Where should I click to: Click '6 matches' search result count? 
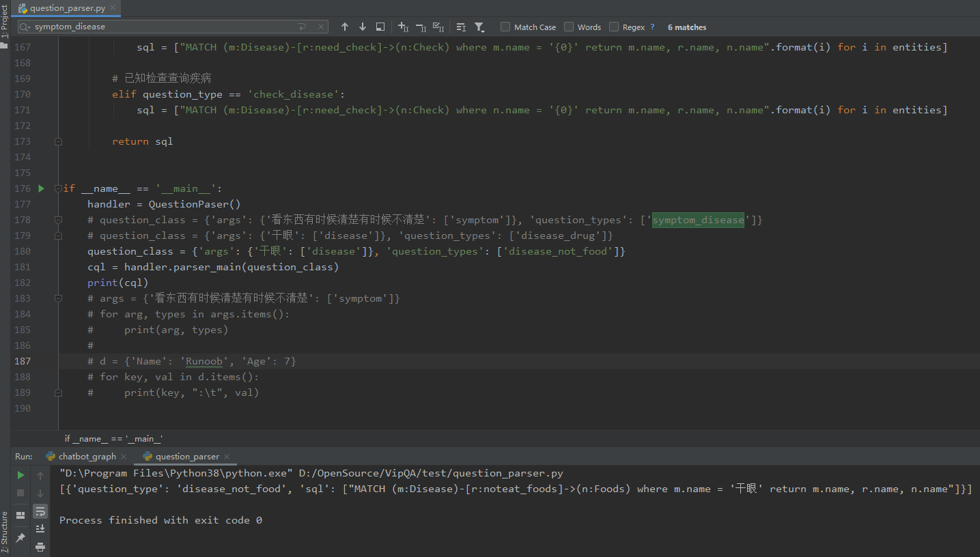coord(687,27)
